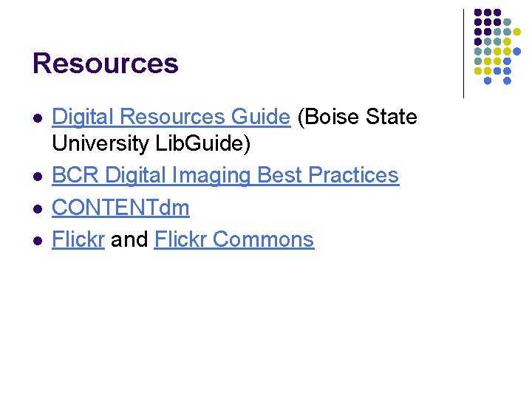Click the yellow dot at the graphic's upper right edge
The width and height of the screenshot is (532, 399).
[516, 32]
